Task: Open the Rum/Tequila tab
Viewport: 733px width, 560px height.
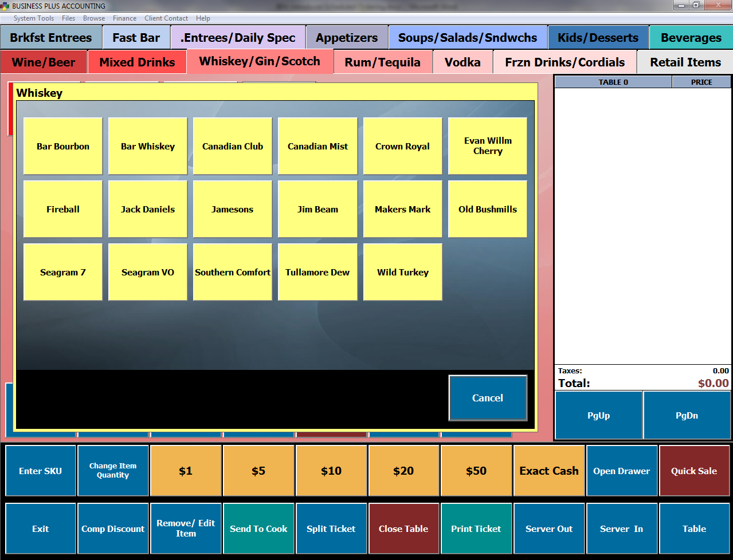Action: pos(383,62)
